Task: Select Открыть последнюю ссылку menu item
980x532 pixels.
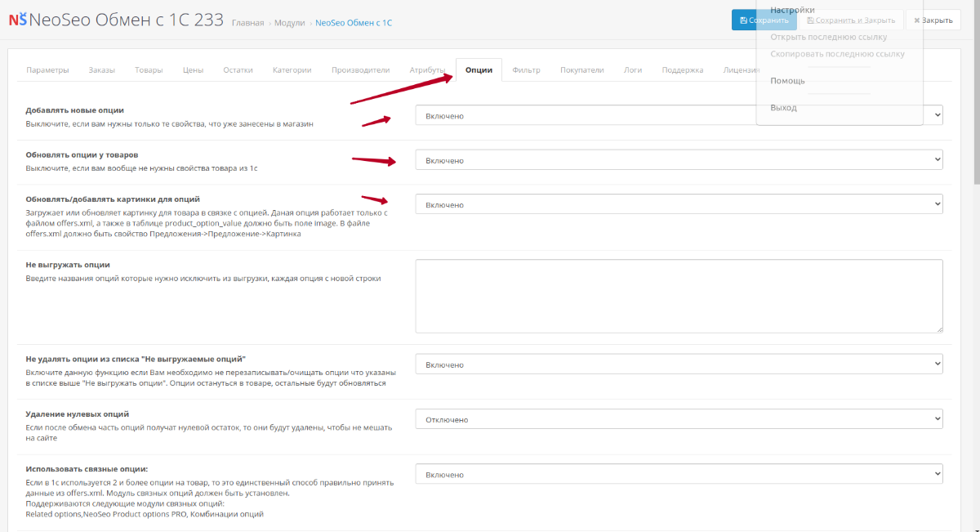Action: 829,37
